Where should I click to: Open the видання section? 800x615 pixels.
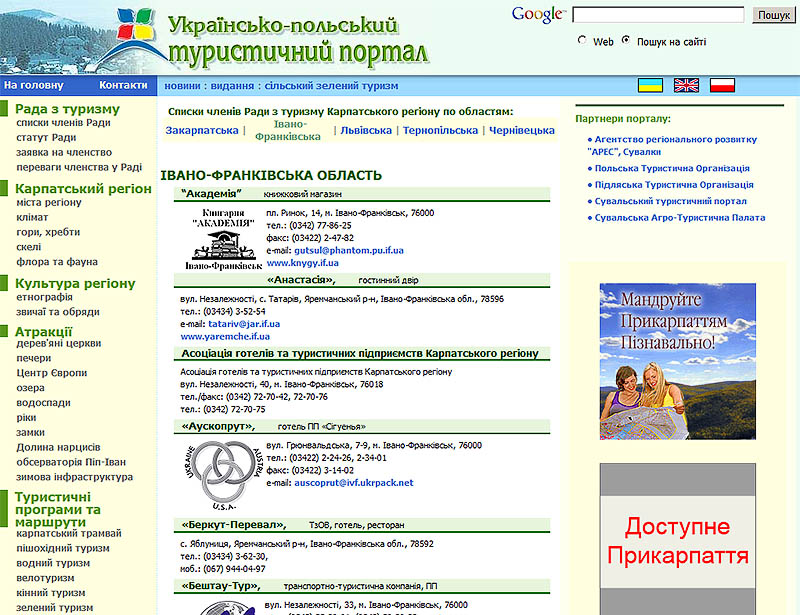tap(232, 86)
